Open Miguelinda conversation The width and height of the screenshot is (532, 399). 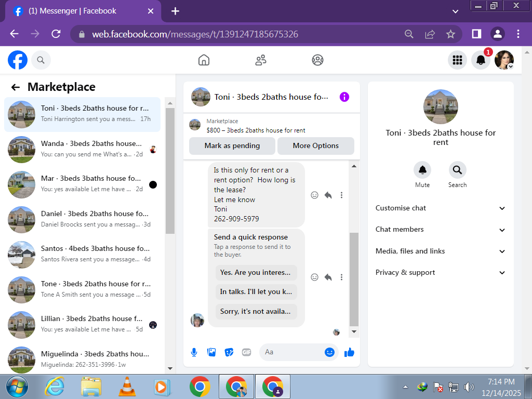(82, 360)
